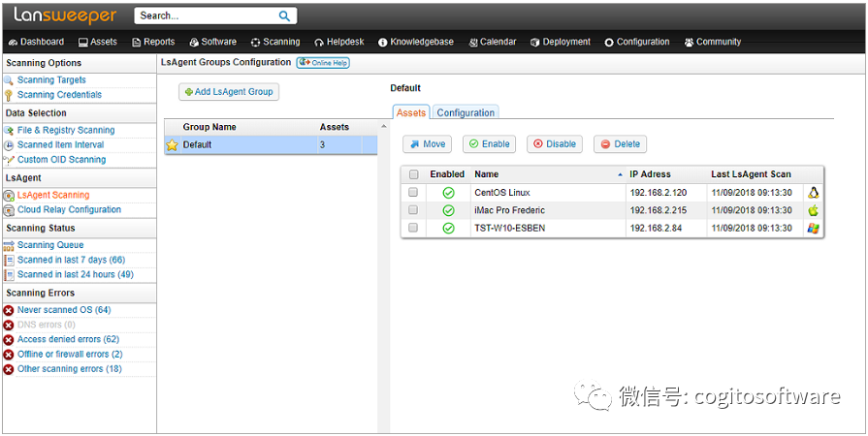Open the Scanning Targets link
868x436 pixels.
[x=51, y=80]
